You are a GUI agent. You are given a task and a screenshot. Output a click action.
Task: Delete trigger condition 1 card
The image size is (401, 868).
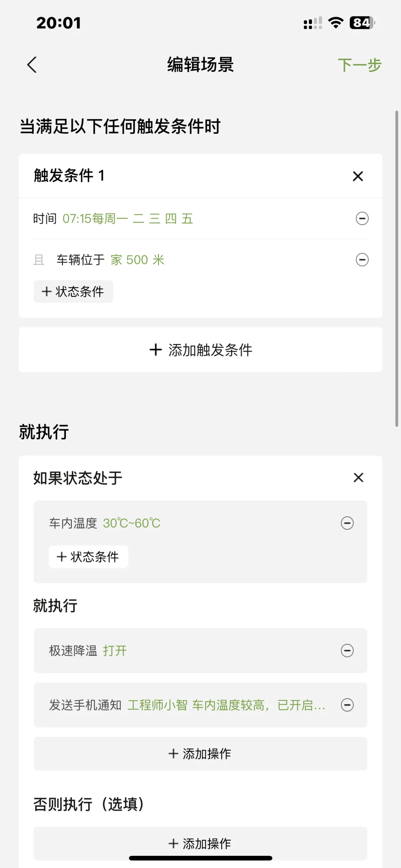click(358, 176)
